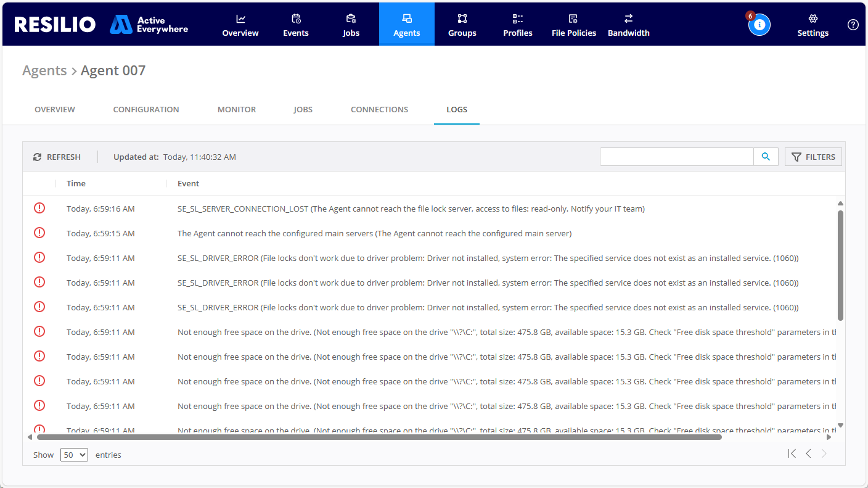Refresh the agent logs

pyautogui.click(x=57, y=157)
